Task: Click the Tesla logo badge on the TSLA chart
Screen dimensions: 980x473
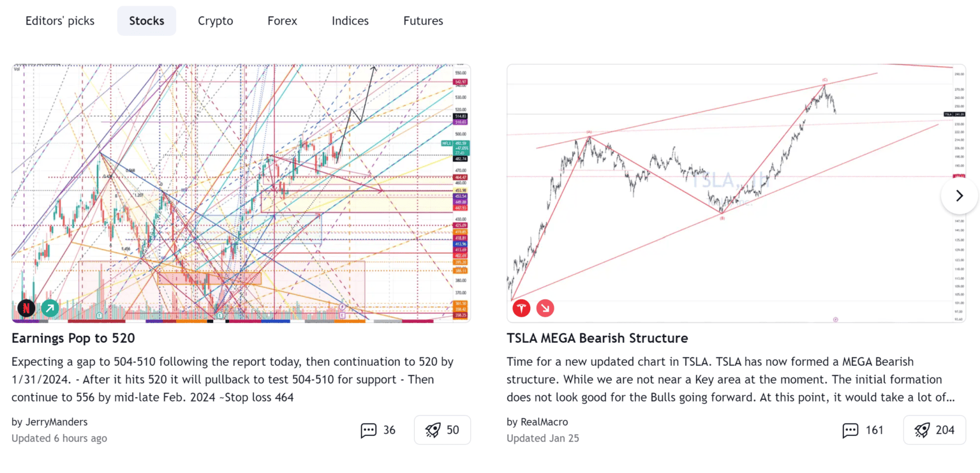Action: tap(521, 308)
